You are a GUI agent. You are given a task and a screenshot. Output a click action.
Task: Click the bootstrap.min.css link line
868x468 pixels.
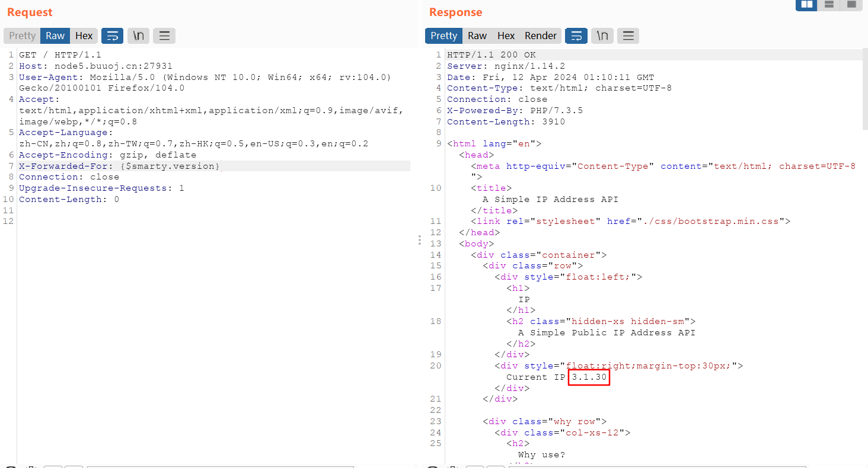630,221
